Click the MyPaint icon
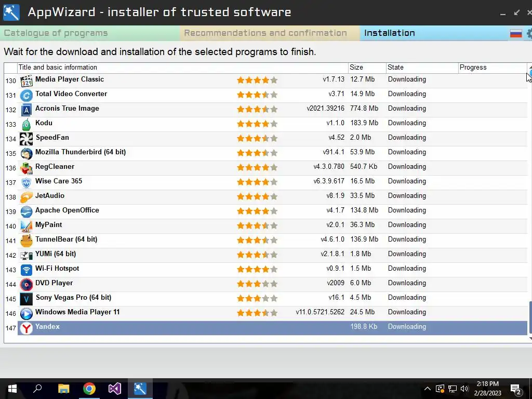 pos(26,227)
